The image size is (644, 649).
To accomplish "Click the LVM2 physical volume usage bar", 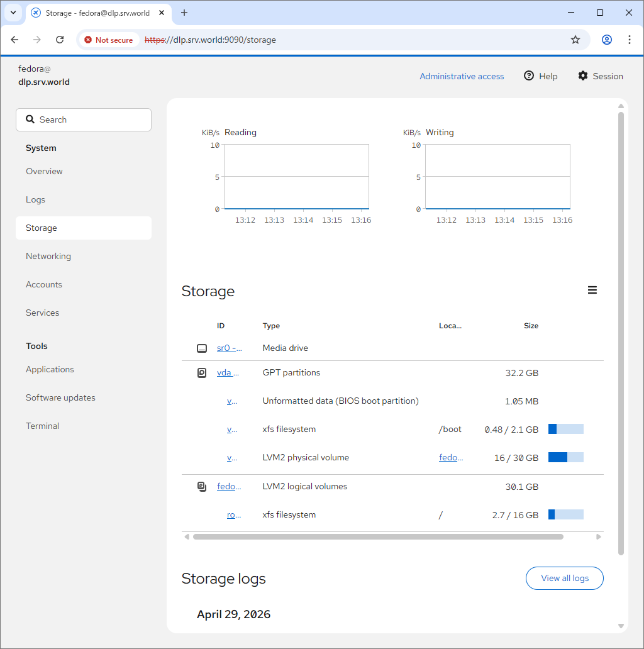I will (566, 457).
